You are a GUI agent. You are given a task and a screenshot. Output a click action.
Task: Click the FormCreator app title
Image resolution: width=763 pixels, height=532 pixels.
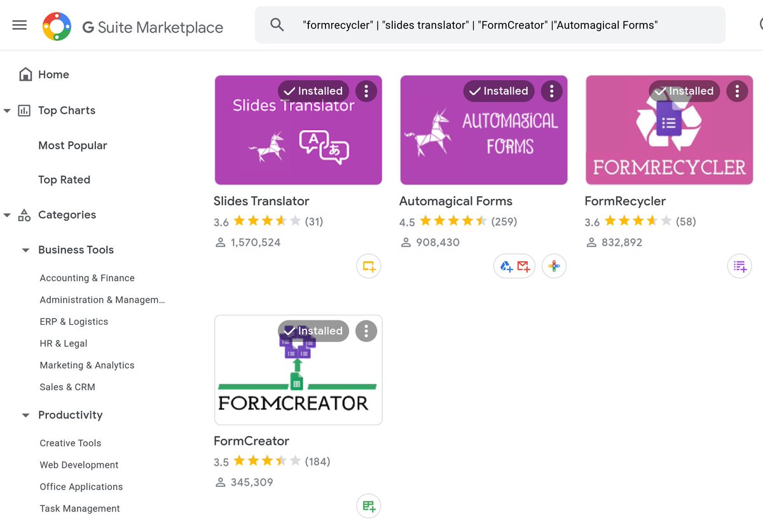(x=251, y=440)
